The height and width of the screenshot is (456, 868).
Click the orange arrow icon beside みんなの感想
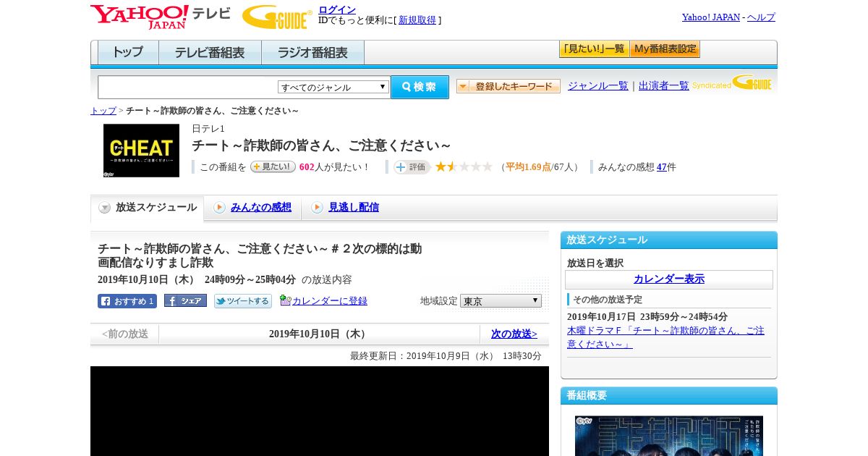[219, 208]
